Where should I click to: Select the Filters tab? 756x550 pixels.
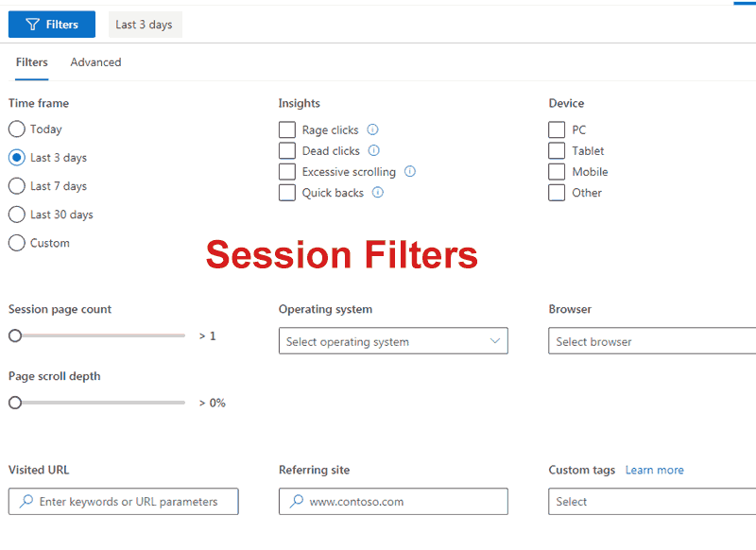click(x=31, y=61)
